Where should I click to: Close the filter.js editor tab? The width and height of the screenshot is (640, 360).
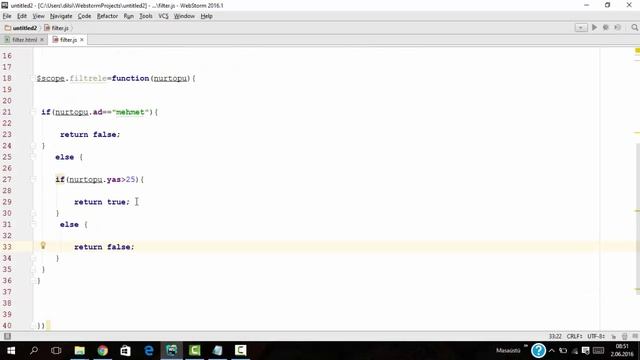82,40
